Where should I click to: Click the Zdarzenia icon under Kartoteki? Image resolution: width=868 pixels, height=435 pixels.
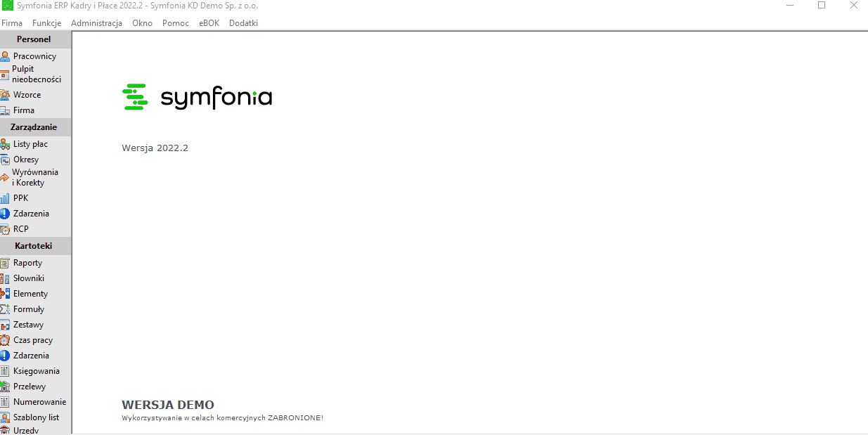[5, 356]
